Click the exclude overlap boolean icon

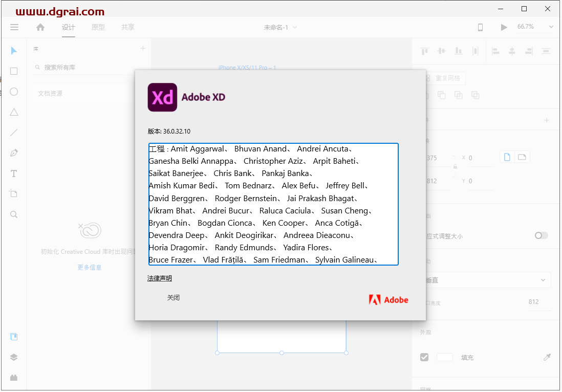coord(475,95)
